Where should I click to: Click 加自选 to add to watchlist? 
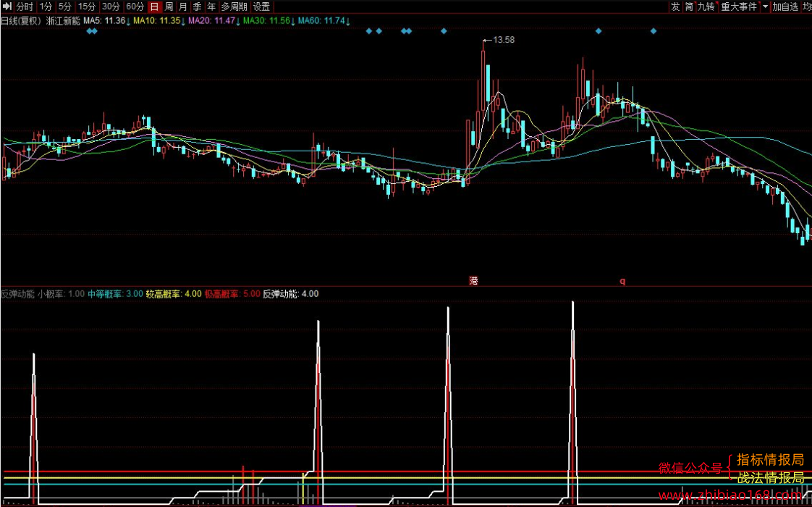coord(785,7)
